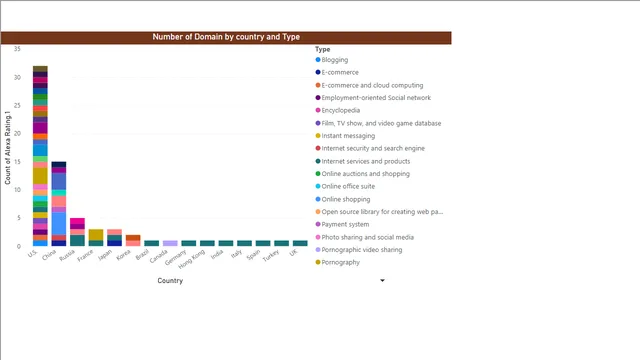This screenshot has width=640, height=360.
Task: Click the 'Count of Alexa Rating 1' y-axis title
Action: pyautogui.click(x=7, y=148)
